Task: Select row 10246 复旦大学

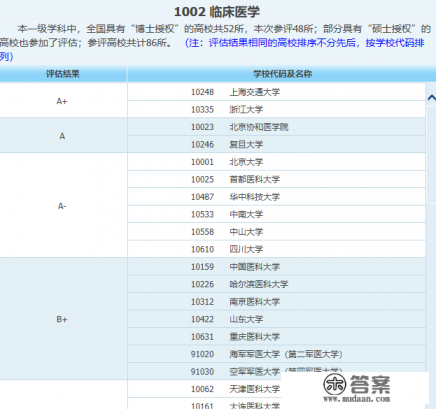Action: pyautogui.click(x=276, y=144)
